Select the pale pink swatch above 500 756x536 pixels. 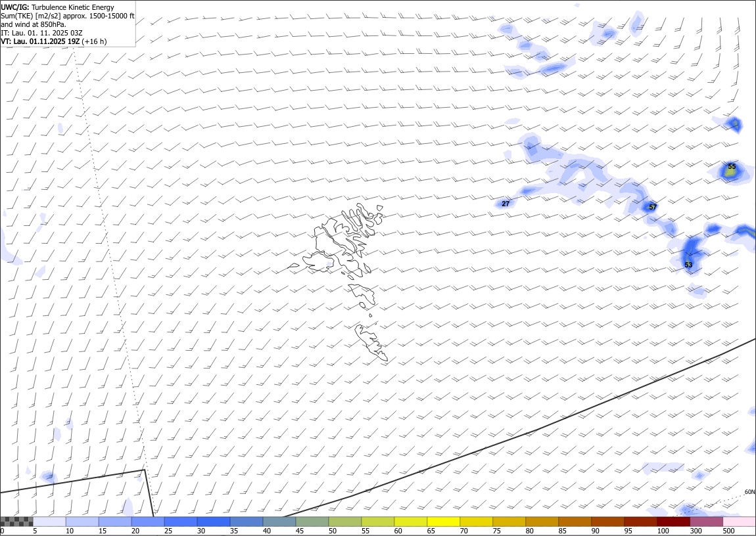739,522
